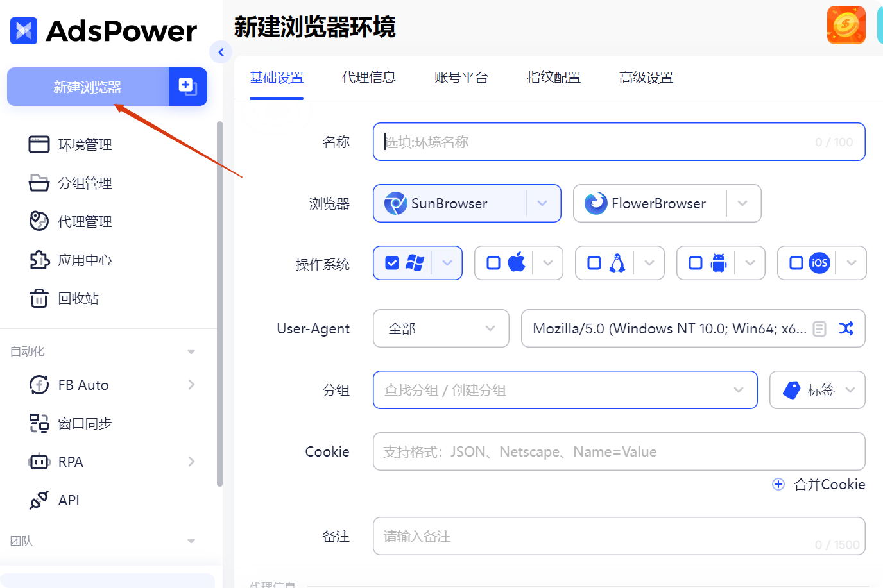This screenshot has width=883, height=588.
Task: Click the 回收站 trash icon
Action: pos(39,298)
